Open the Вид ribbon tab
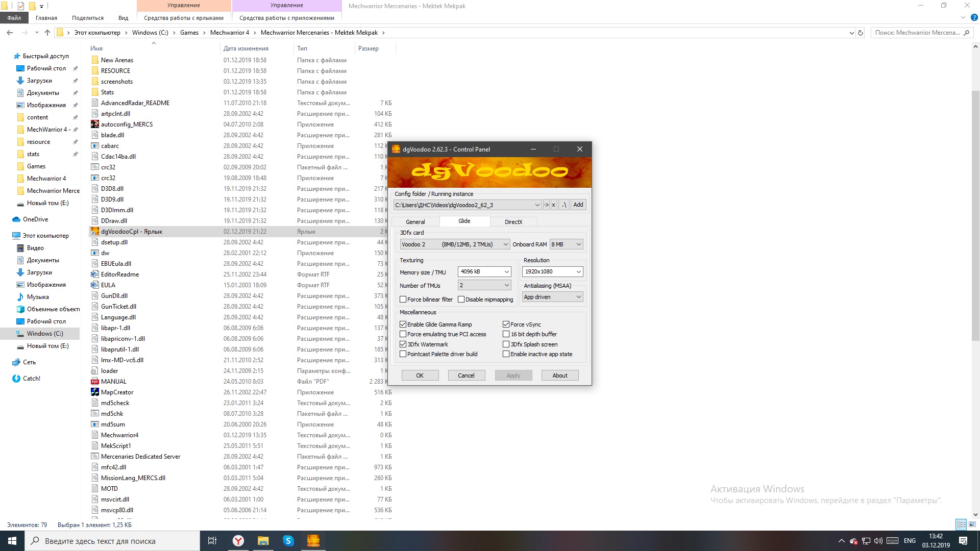This screenshot has height=551, width=980. 123,18
